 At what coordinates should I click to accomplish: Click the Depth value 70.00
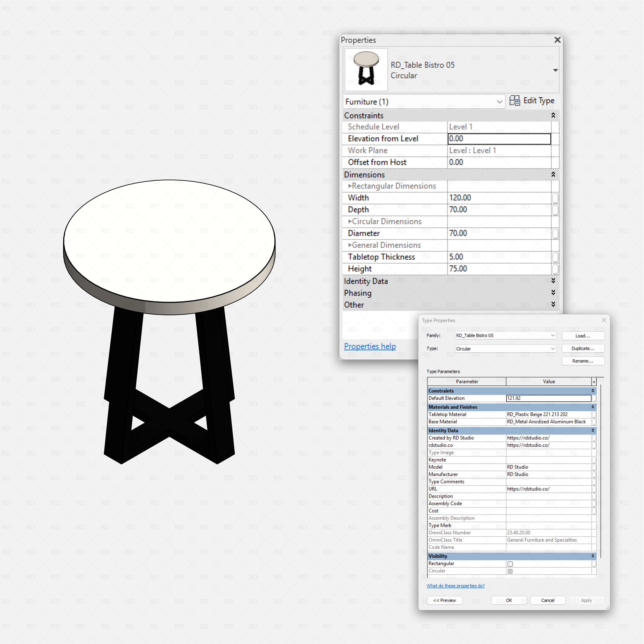tap(499, 210)
